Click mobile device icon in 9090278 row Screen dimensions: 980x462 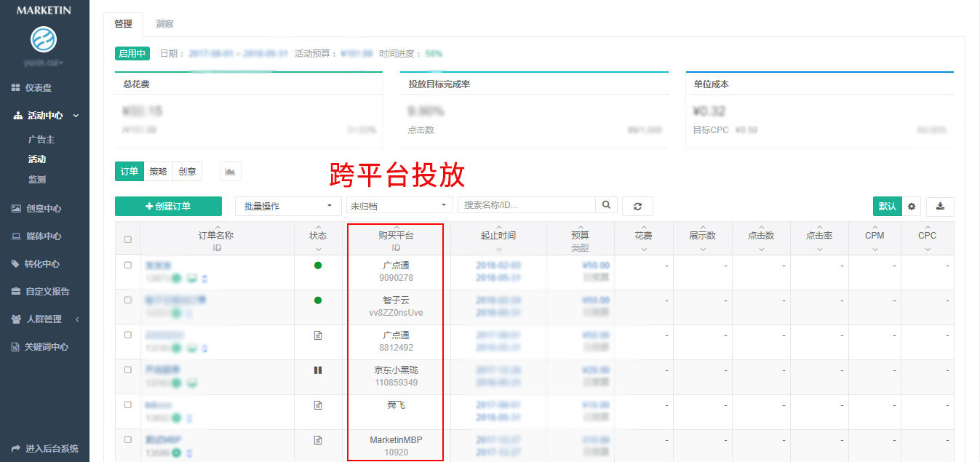click(204, 278)
